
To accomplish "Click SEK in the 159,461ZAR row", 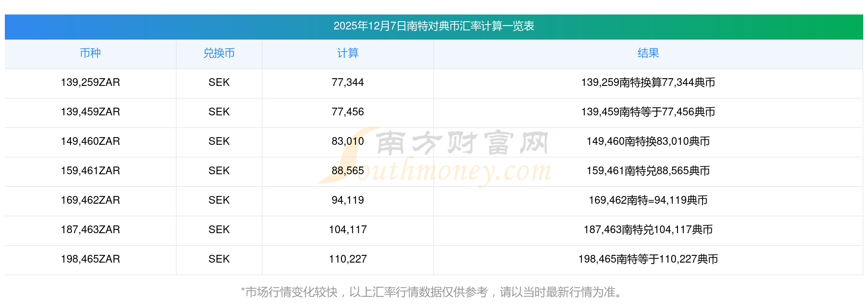I will tap(219, 171).
